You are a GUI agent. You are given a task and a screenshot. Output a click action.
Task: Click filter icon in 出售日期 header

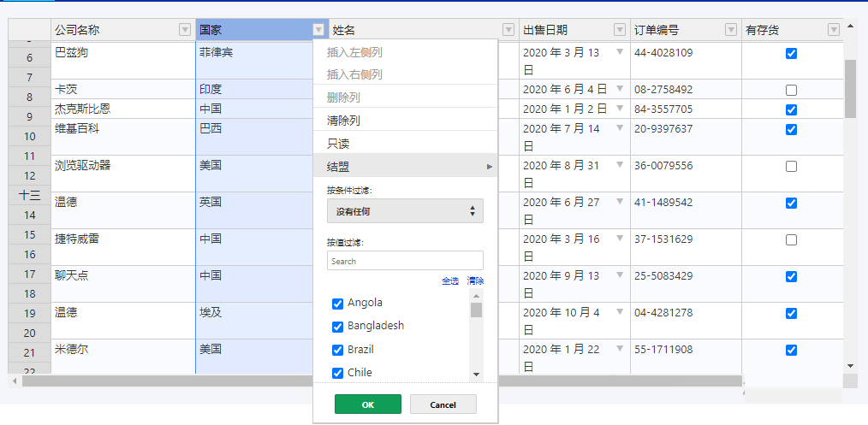pyautogui.click(x=620, y=30)
